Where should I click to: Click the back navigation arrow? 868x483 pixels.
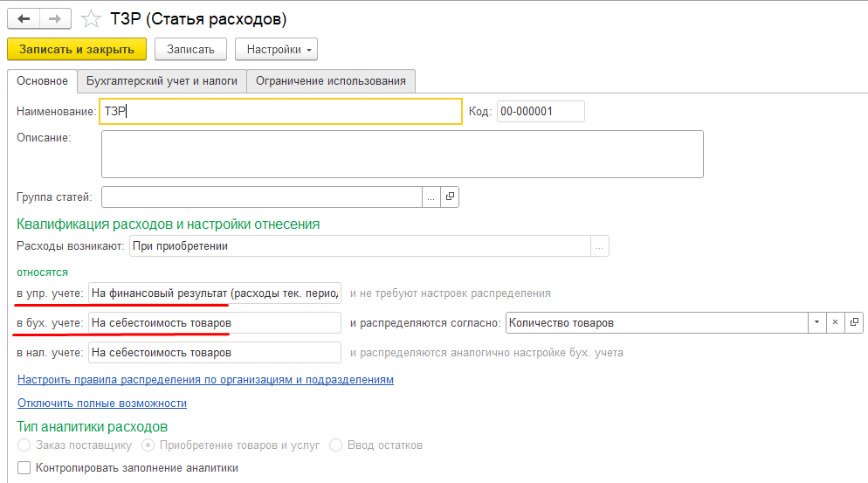click(x=24, y=18)
